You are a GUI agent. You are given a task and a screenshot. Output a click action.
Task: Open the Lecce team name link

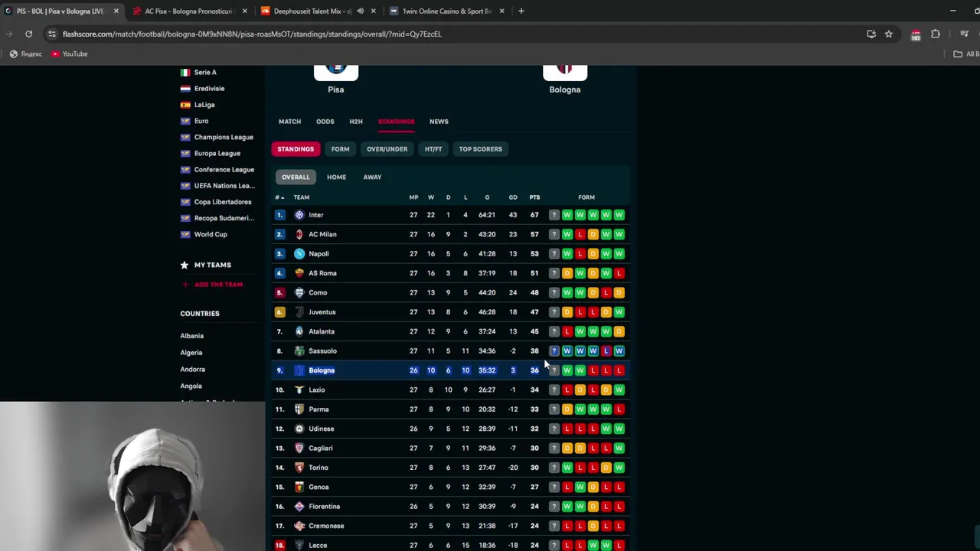point(318,545)
